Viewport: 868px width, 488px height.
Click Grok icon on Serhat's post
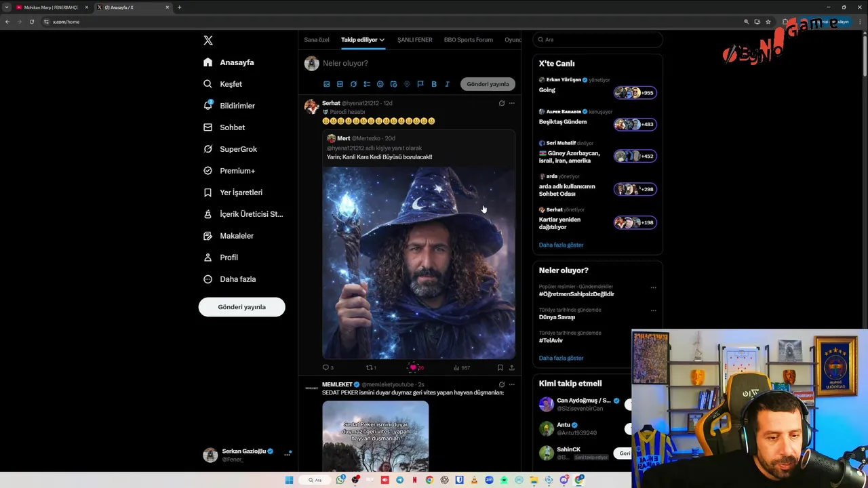(x=502, y=103)
